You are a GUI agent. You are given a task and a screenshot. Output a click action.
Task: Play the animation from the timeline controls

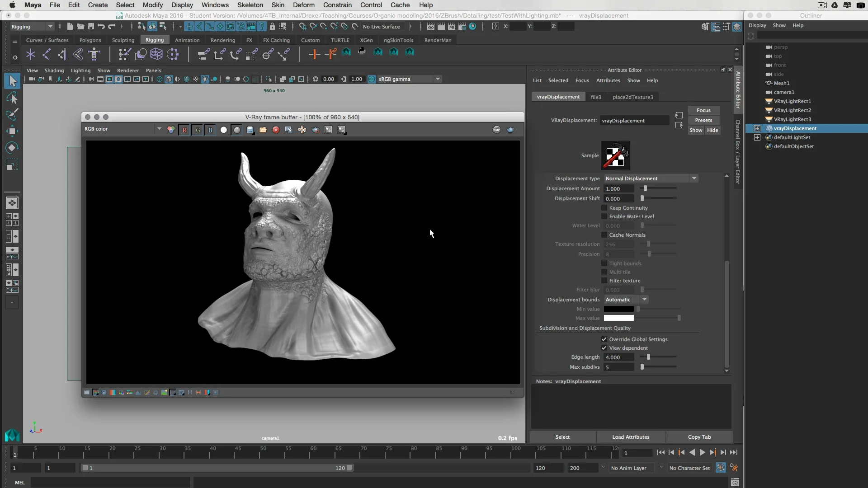click(x=702, y=452)
